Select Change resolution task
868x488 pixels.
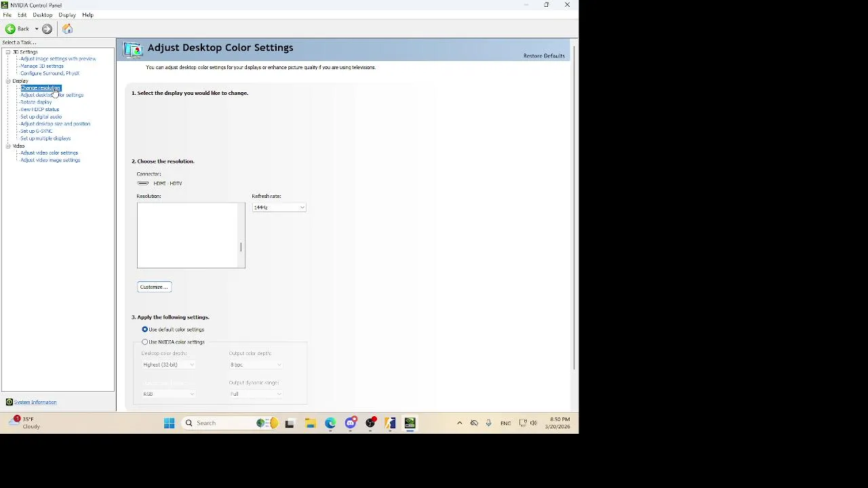[x=40, y=87]
